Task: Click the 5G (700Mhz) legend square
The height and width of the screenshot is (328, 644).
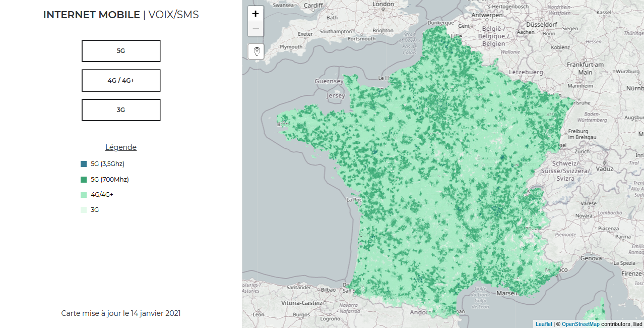Action: 84,179
